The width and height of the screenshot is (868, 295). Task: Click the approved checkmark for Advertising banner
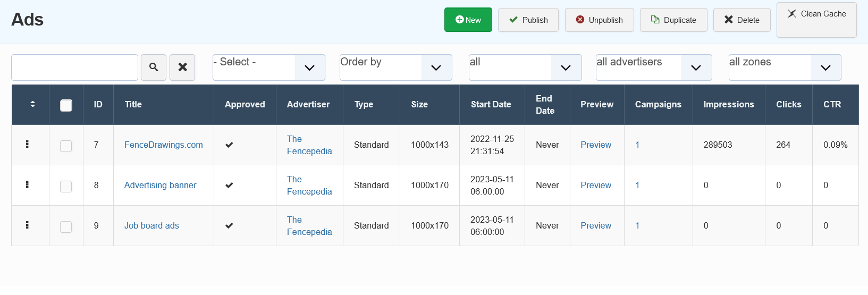[229, 186]
